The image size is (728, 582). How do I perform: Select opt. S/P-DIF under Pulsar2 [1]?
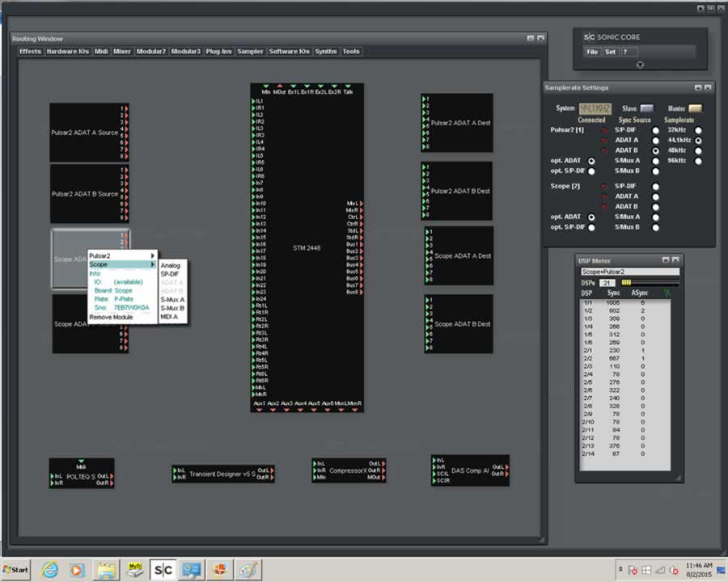click(x=591, y=171)
